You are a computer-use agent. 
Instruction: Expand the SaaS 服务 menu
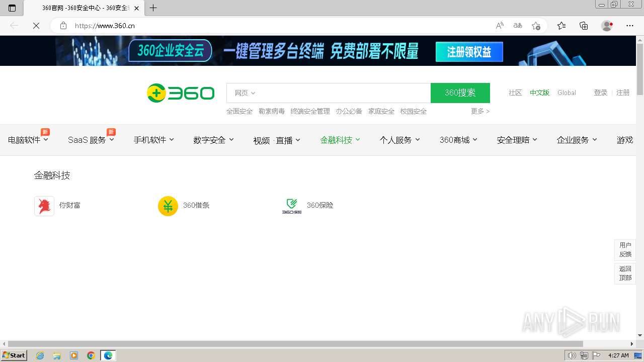(x=91, y=140)
